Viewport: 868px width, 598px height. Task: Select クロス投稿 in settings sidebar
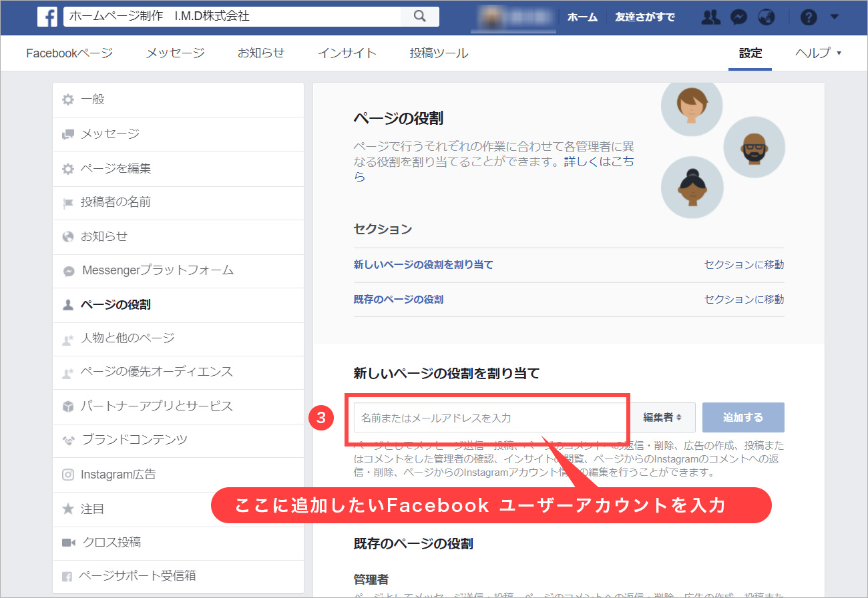[178, 543]
